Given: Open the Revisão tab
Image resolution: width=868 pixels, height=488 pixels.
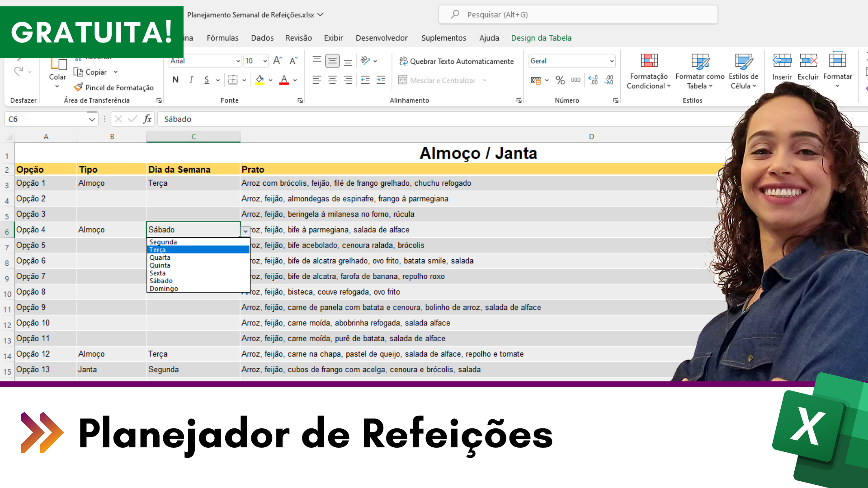Looking at the screenshot, I should click(298, 38).
